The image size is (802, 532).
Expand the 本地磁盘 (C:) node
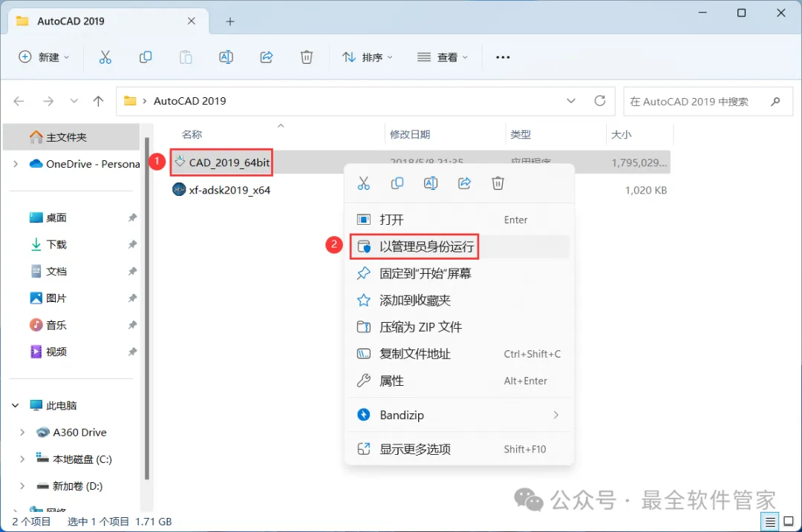point(22,459)
